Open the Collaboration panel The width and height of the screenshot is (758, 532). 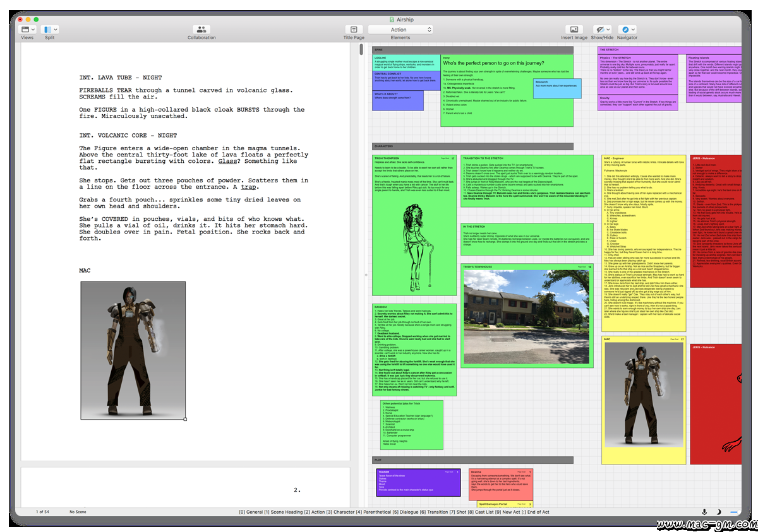point(201,30)
